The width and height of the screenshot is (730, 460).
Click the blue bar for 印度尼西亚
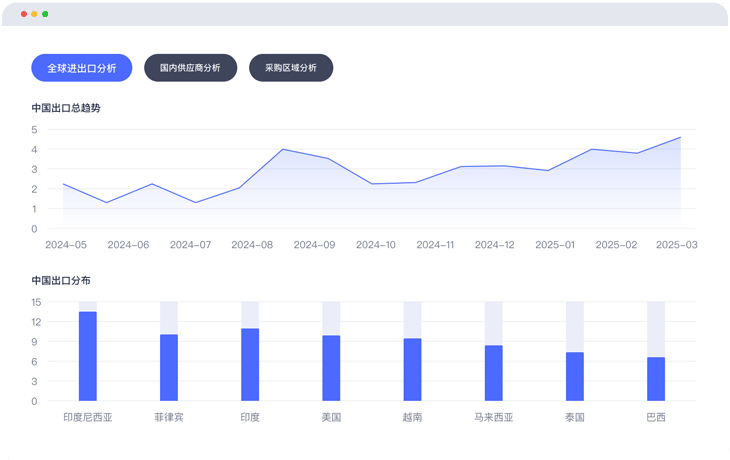[x=88, y=357]
